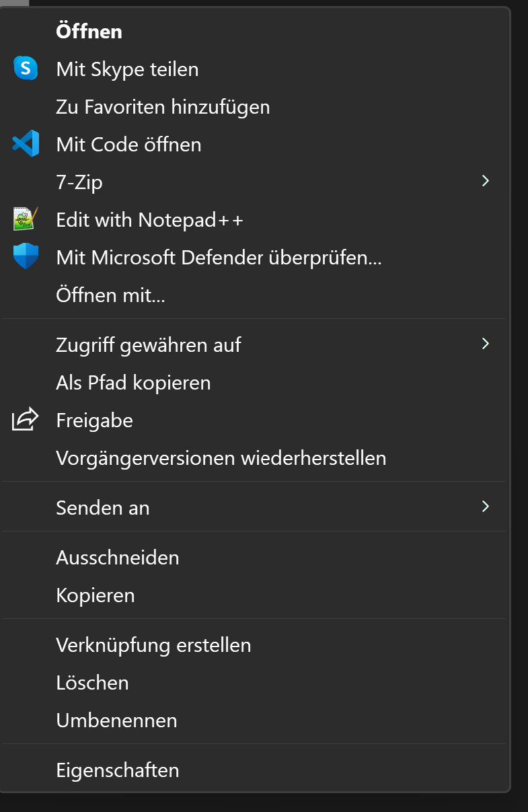Cut the file with Ausschneiden
This screenshot has height=812, width=528.
(118, 557)
